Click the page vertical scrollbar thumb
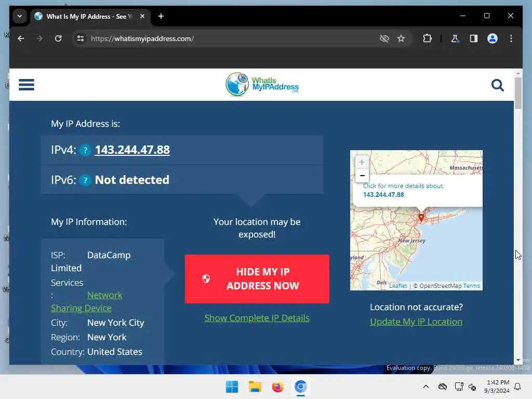 coord(518,94)
